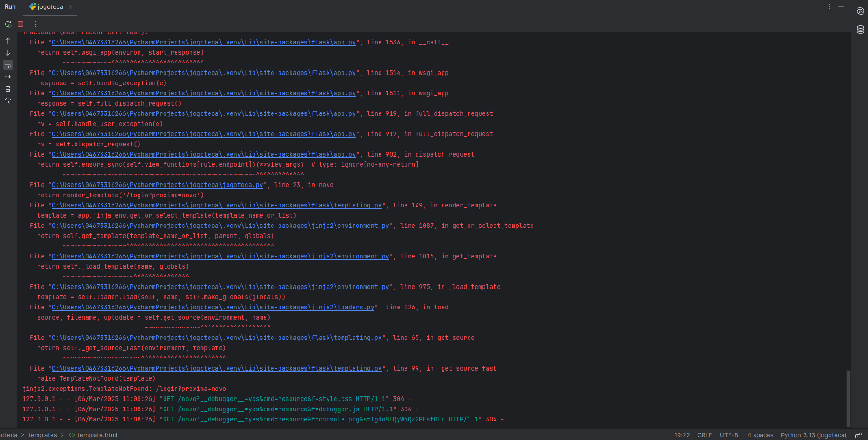Open app.py link at line 917
868x440 pixels.
tap(204, 134)
